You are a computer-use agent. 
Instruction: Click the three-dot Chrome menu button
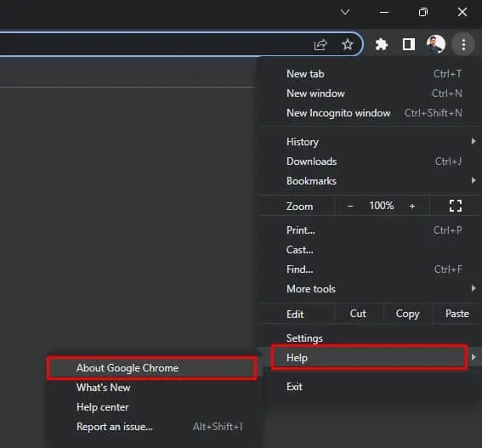[463, 44]
